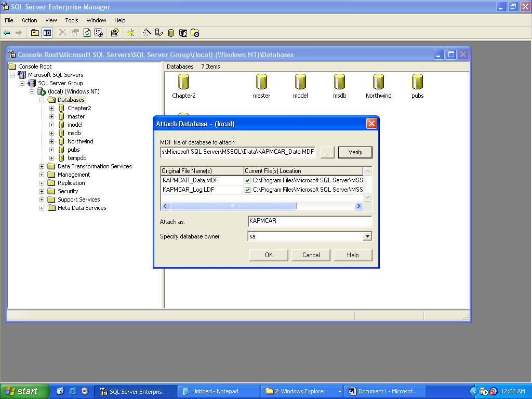This screenshot has width=532, height=399.
Task: Open the Action menu
Action: (x=29, y=20)
